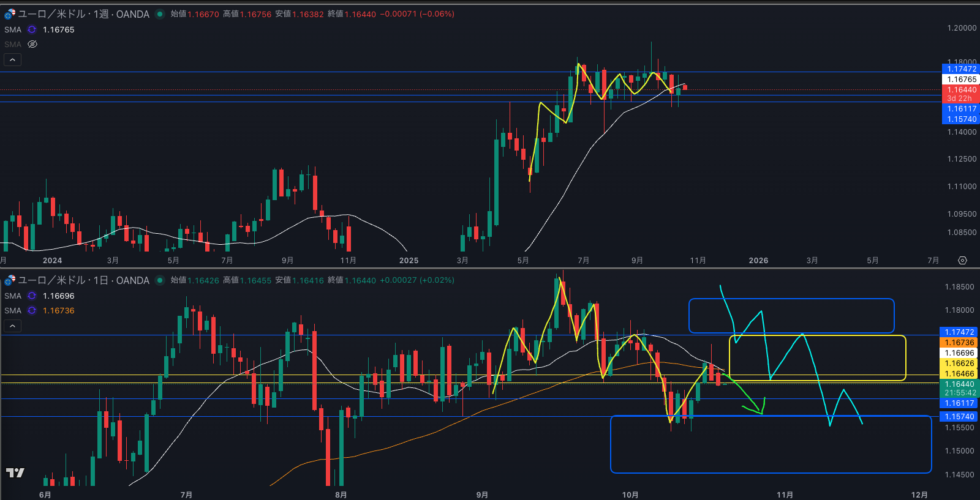Click the red 1.16440 current price label
The height and width of the screenshot is (500, 980).
[960, 90]
